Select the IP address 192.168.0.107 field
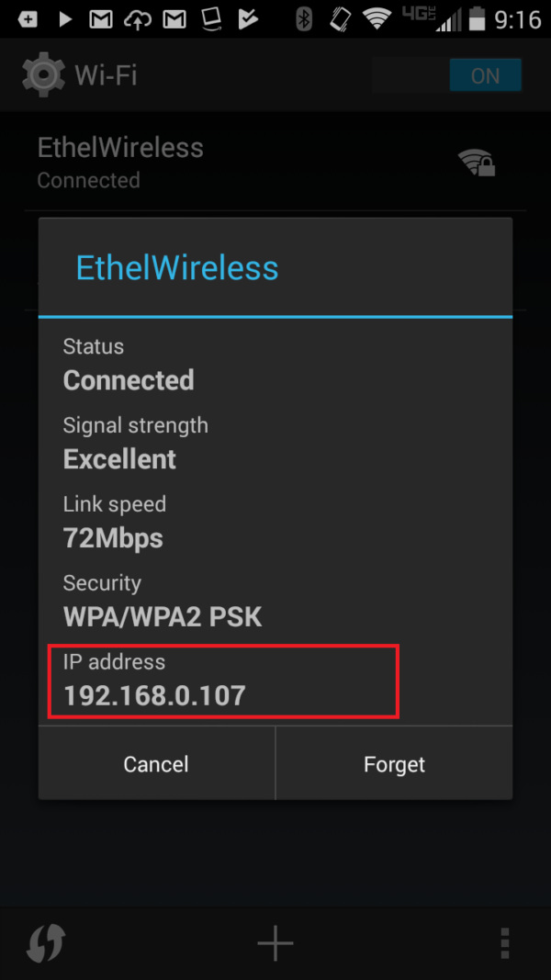This screenshot has width=551, height=980. [x=223, y=681]
